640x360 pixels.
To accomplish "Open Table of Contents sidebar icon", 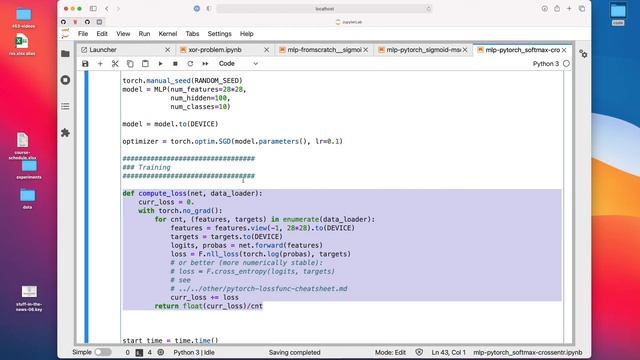I will 65,107.
